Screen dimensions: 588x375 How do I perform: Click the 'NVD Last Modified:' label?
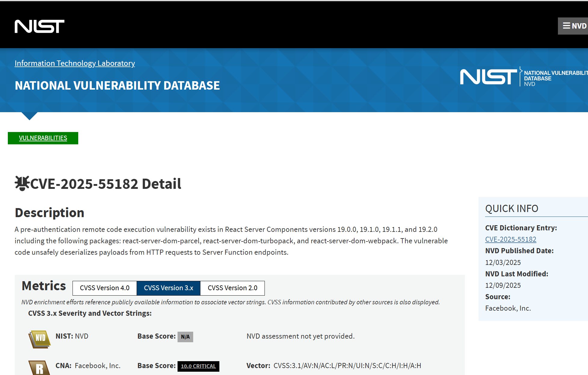tap(517, 274)
